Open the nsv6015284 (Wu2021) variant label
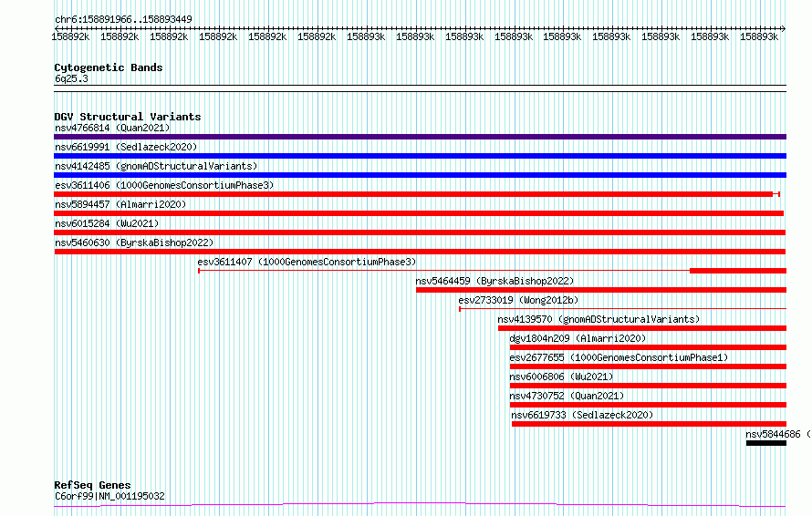Screen dimensions: 812x516 pyautogui.click(x=107, y=223)
